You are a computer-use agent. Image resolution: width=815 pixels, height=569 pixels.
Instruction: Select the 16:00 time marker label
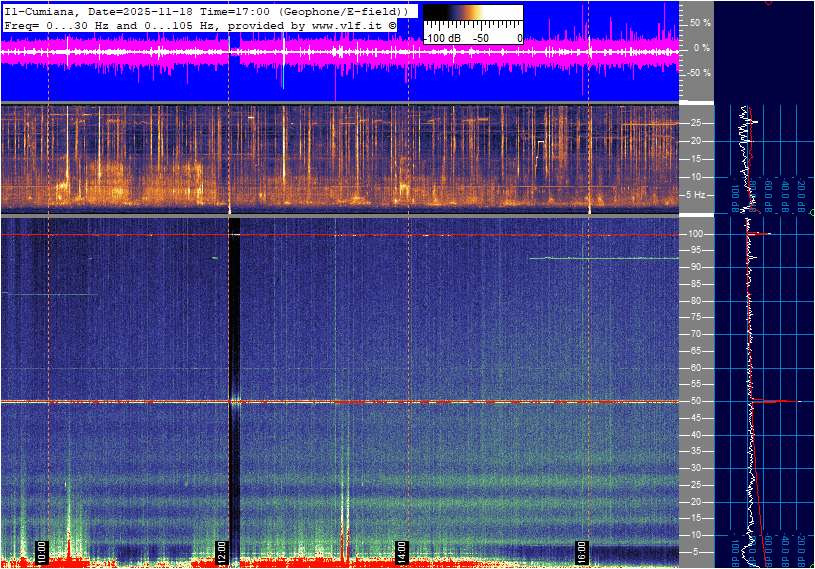coord(582,551)
